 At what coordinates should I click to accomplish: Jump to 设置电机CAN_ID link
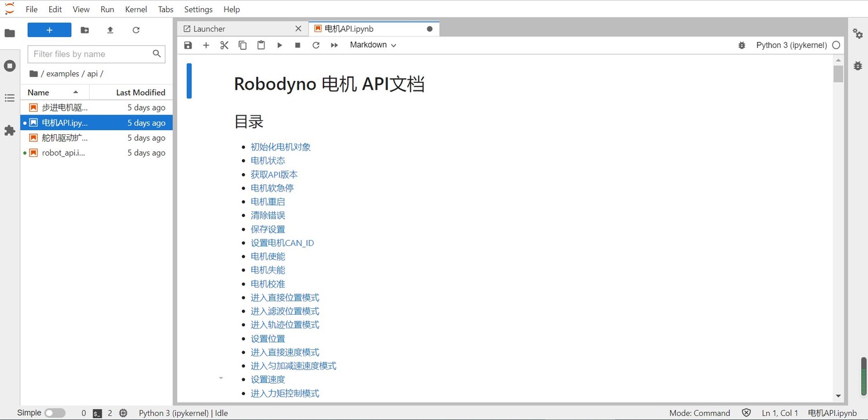coord(282,243)
